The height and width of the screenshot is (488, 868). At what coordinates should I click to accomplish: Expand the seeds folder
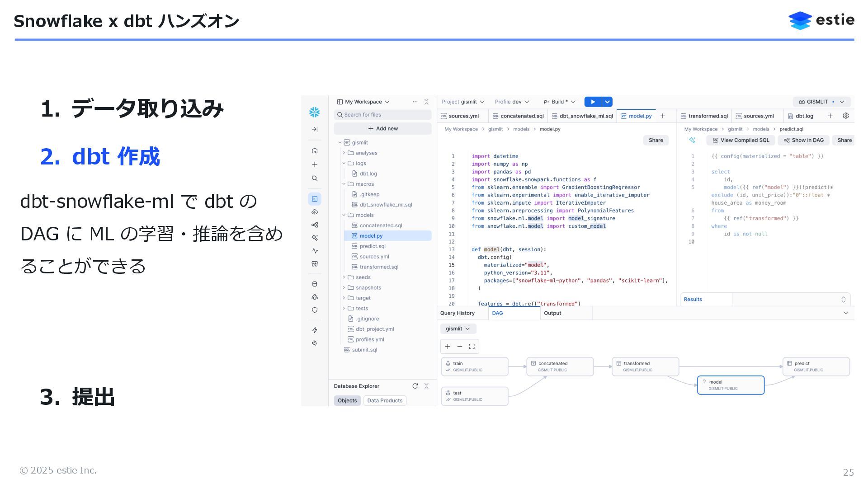coord(344,277)
